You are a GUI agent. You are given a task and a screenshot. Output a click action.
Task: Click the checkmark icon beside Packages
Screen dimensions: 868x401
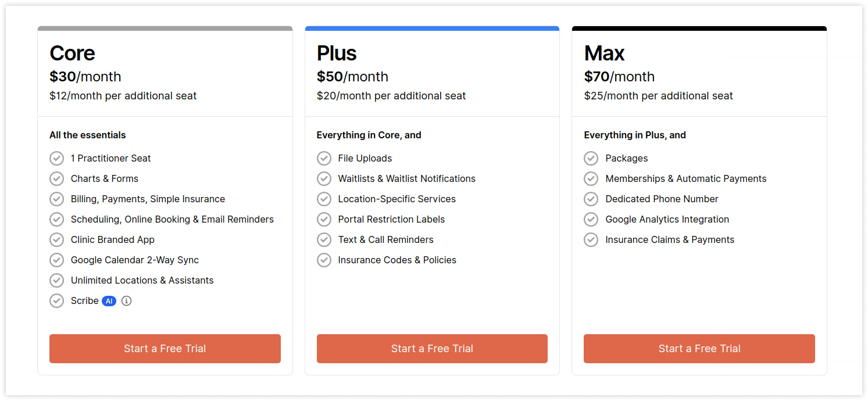point(591,158)
